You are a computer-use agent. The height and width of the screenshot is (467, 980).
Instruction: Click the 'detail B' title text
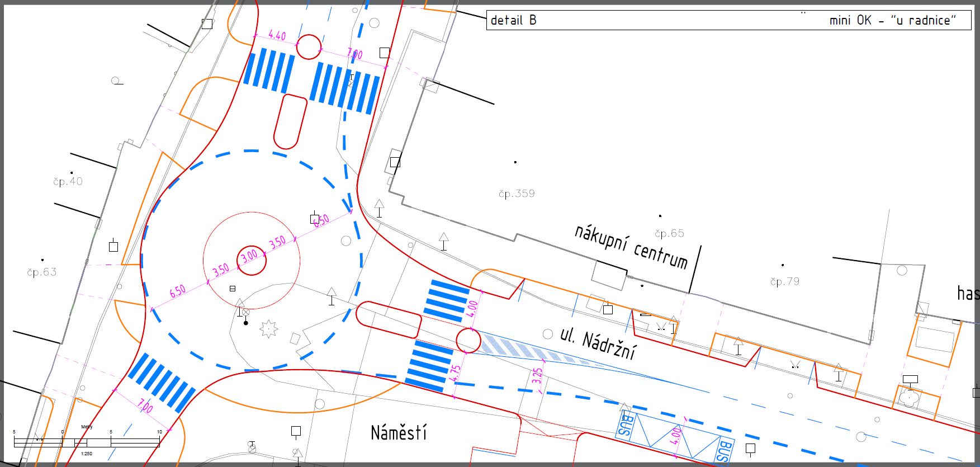click(x=513, y=21)
